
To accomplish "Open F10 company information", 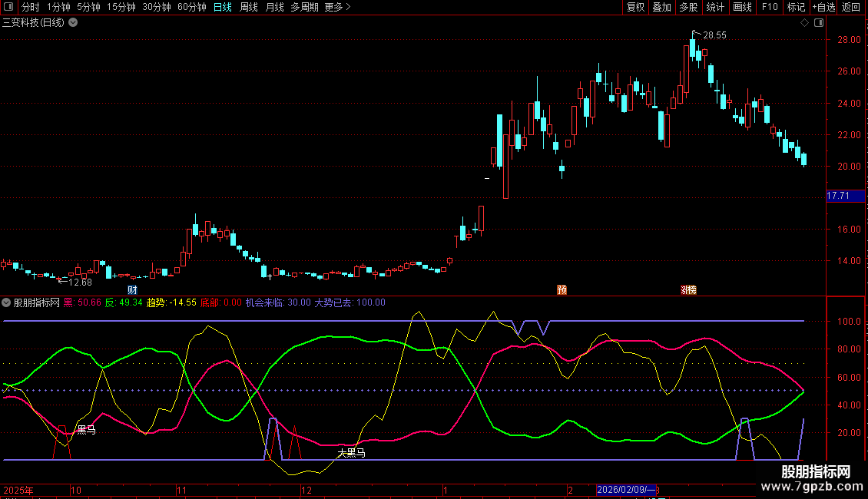I will click(x=769, y=7).
